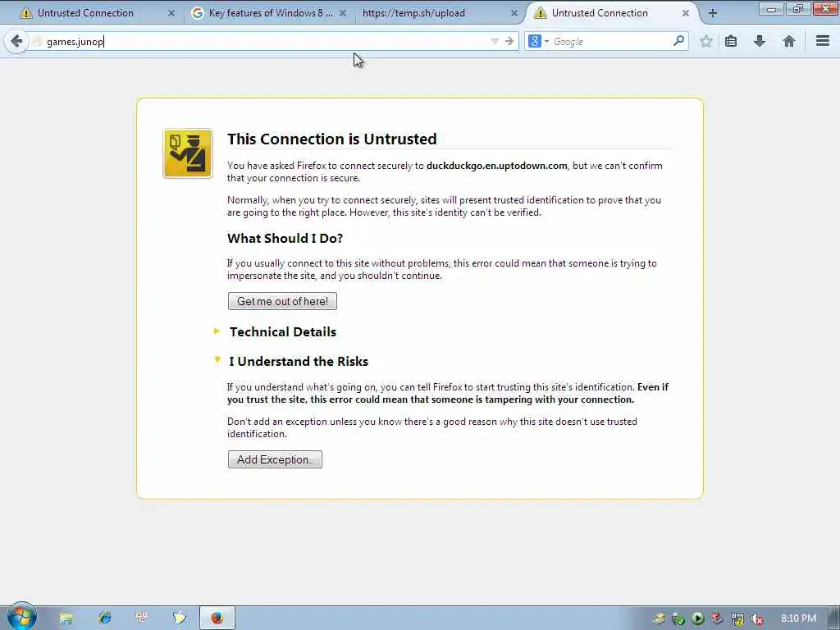Open the Google search engine selector dropdown
Viewport: 840px width, 630px height.
(538, 41)
